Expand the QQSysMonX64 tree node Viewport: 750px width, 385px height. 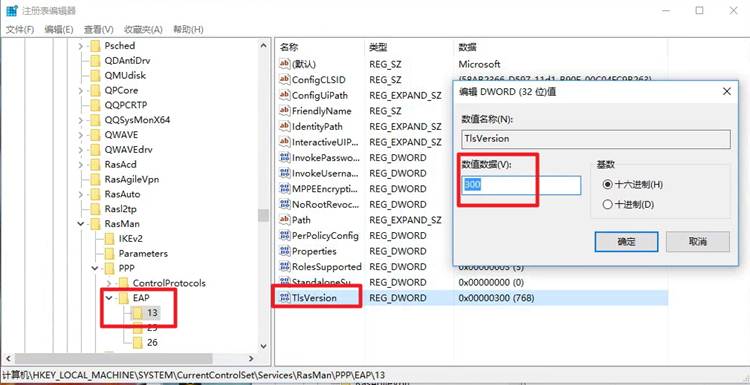click(80, 120)
